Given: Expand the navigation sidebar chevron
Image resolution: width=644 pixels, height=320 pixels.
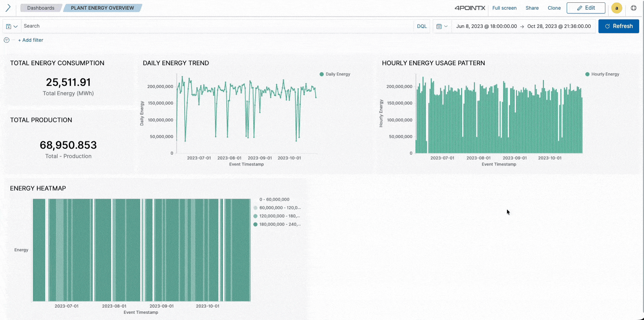Looking at the screenshot, I should point(8,8).
